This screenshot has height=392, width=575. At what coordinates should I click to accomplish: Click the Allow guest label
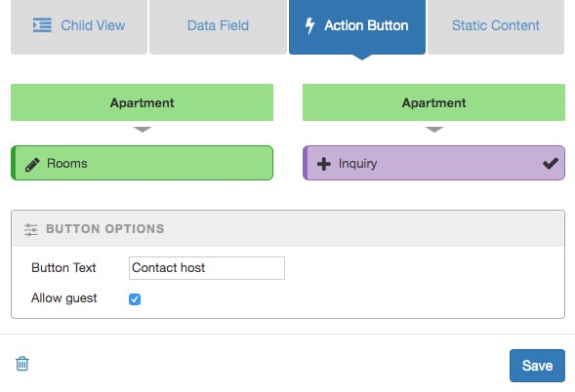click(64, 298)
